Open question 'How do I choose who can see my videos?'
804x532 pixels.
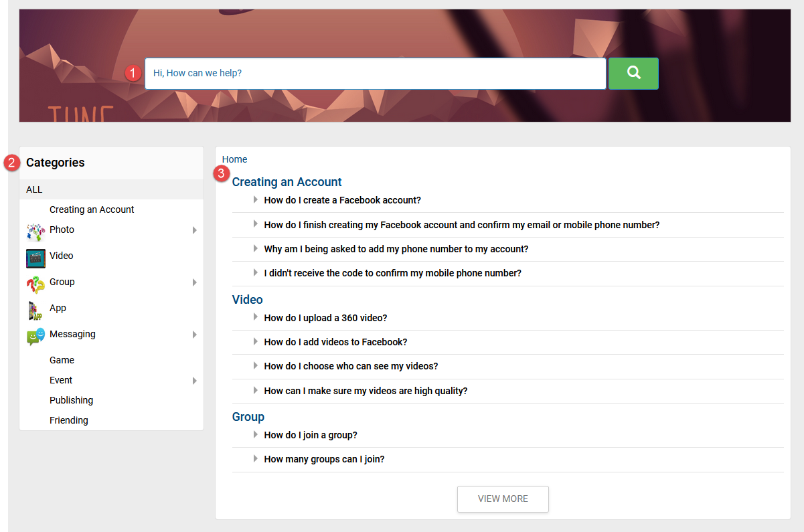point(351,366)
